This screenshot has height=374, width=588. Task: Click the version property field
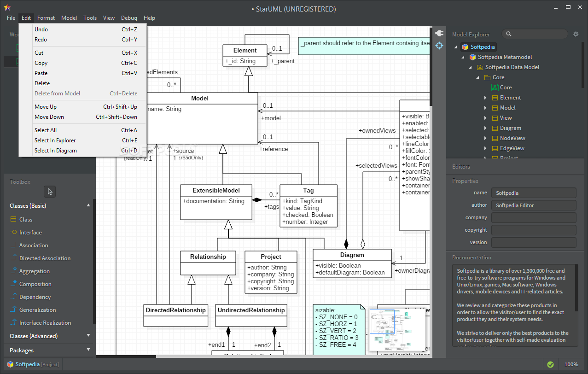point(534,242)
